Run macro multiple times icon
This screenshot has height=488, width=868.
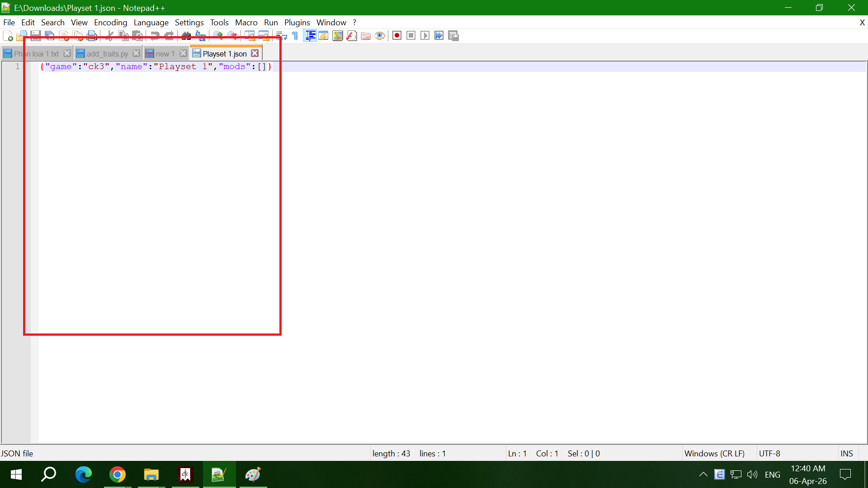439,36
